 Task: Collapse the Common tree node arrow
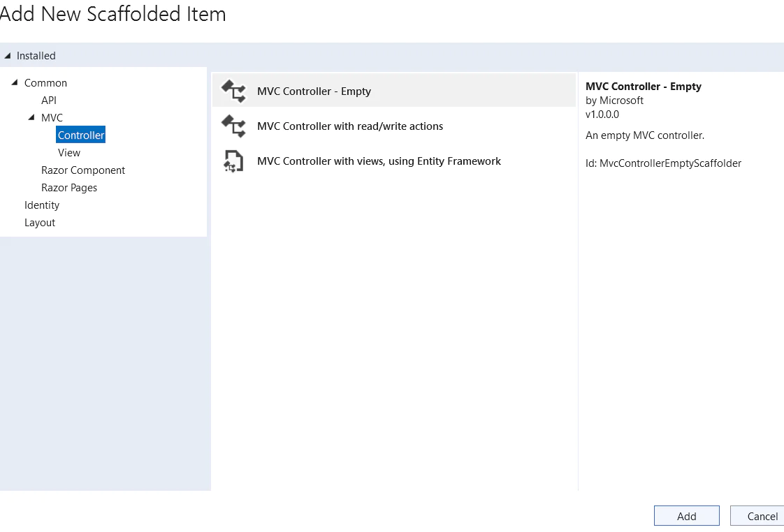15,82
